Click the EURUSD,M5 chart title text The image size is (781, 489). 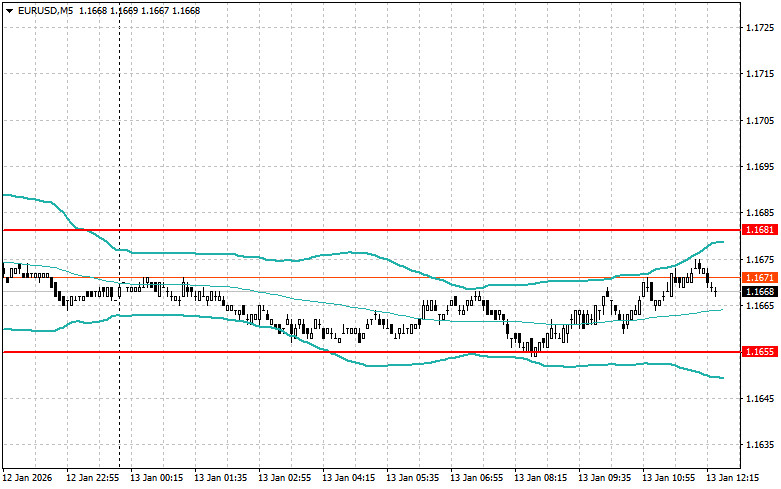[45, 10]
